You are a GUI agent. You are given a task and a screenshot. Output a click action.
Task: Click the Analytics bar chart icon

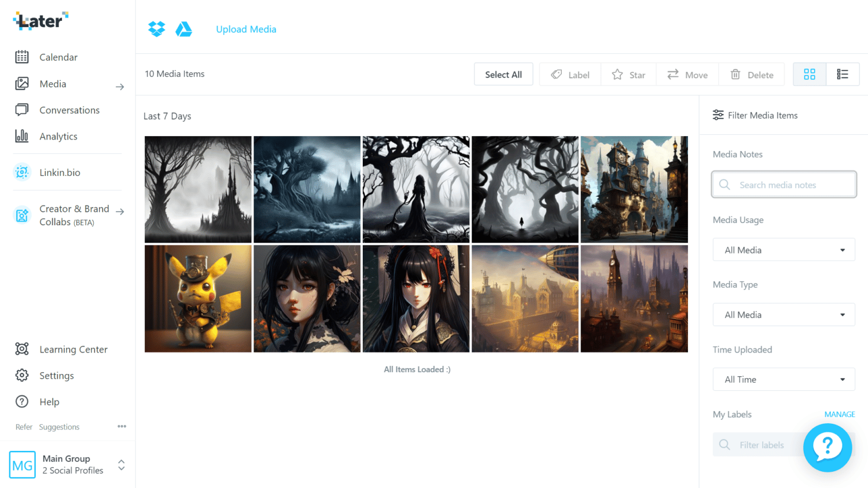pos(22,136)
